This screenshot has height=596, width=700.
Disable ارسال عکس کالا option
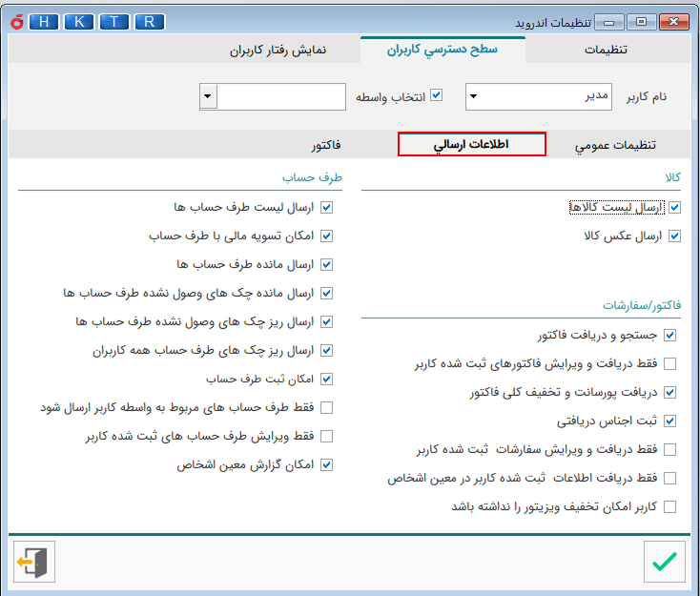pos(674,236)
